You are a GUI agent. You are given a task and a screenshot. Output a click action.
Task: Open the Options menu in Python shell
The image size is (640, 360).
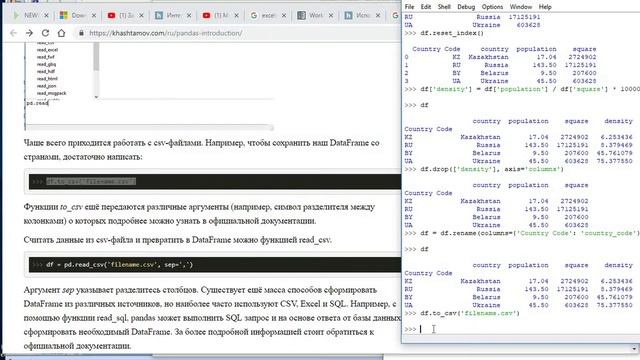click(492, 7)
